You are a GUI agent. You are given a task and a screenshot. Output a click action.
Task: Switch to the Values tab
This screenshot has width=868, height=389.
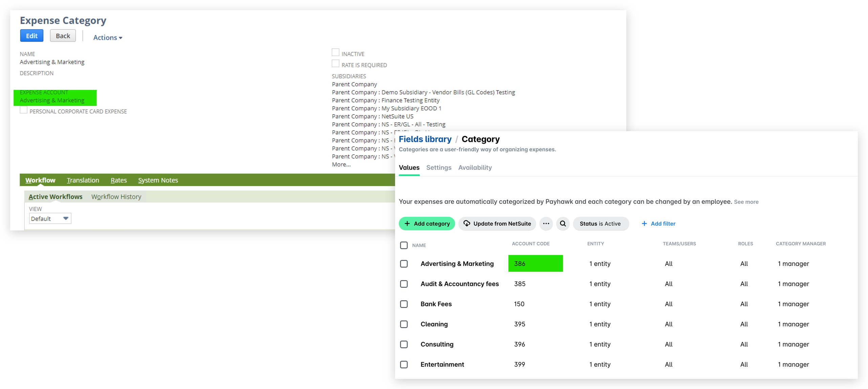409,168
